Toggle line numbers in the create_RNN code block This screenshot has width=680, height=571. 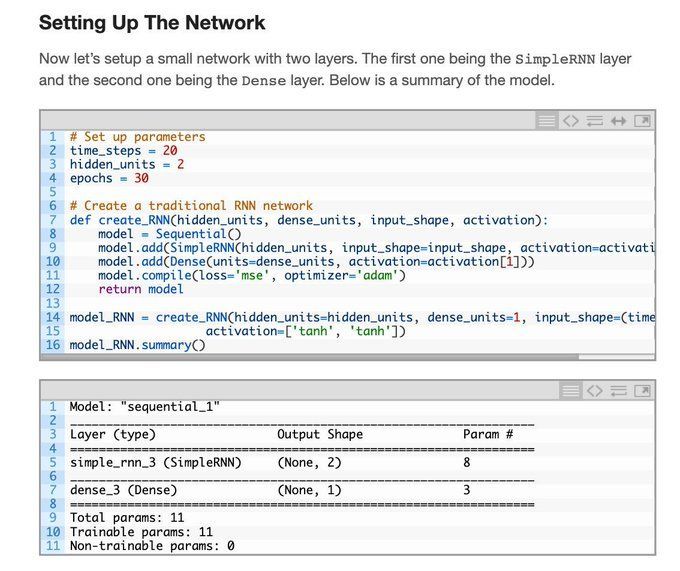click(546, 121)
